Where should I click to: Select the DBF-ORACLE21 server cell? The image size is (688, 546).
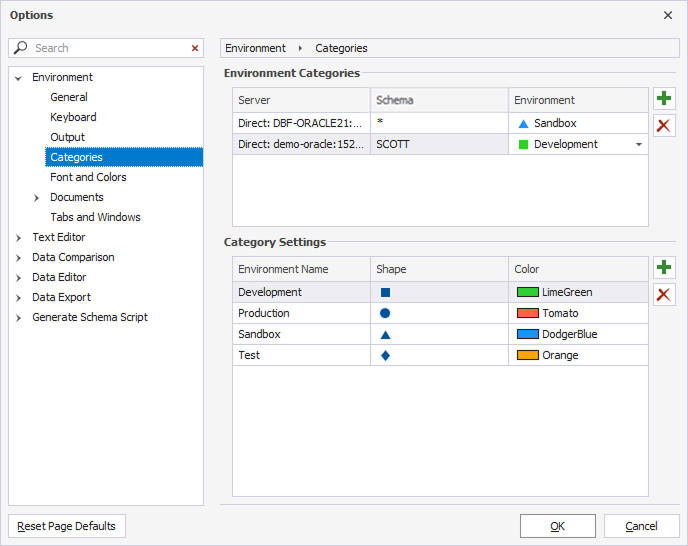tap(301, 123)
